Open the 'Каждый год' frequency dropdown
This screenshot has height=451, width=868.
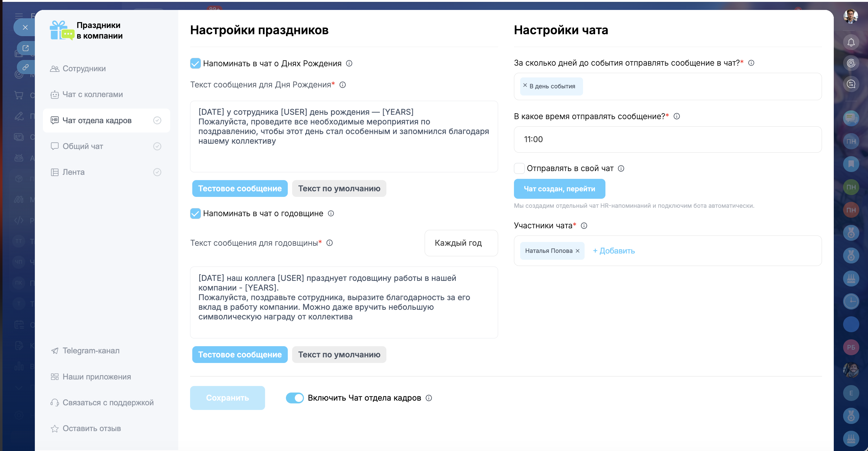tap(461, 243)
